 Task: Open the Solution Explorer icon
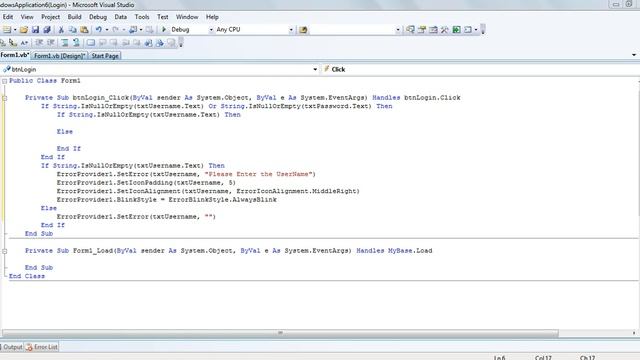tap(410, 29)
